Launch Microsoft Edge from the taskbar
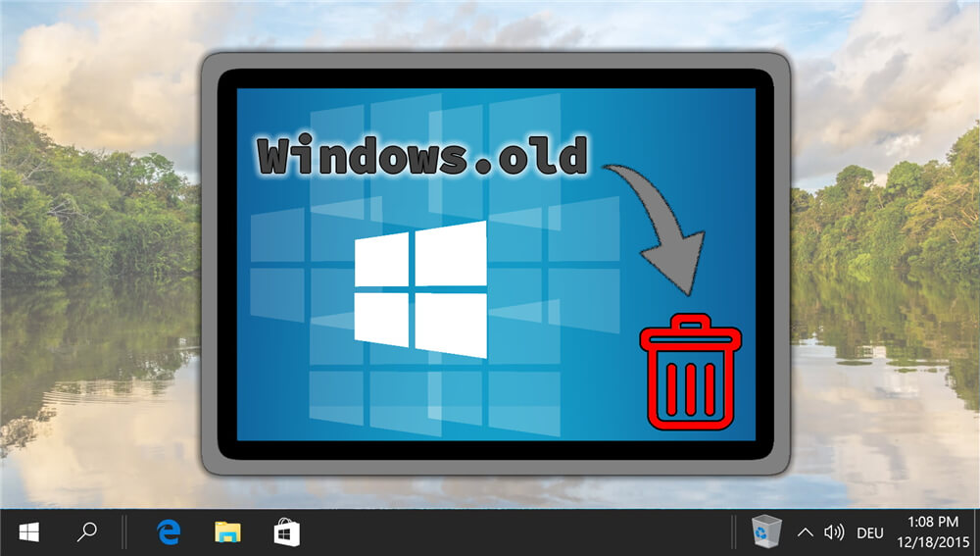 click(x=169, y=532)
